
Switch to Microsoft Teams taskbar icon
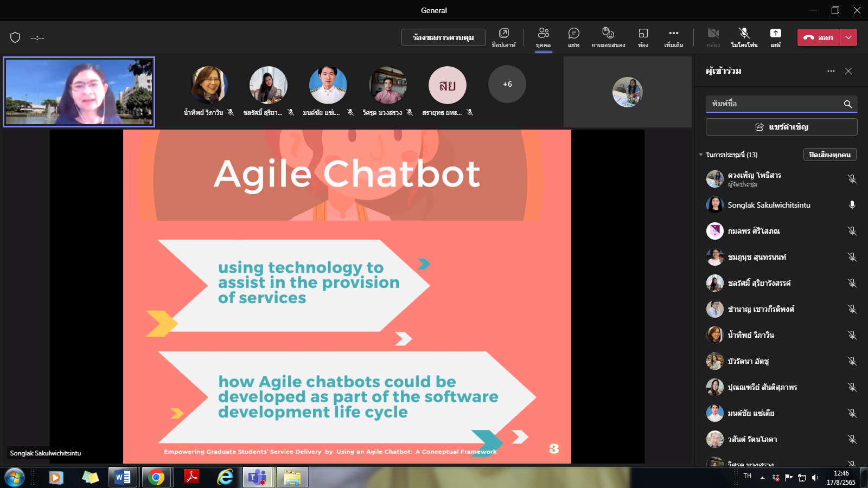258,478
